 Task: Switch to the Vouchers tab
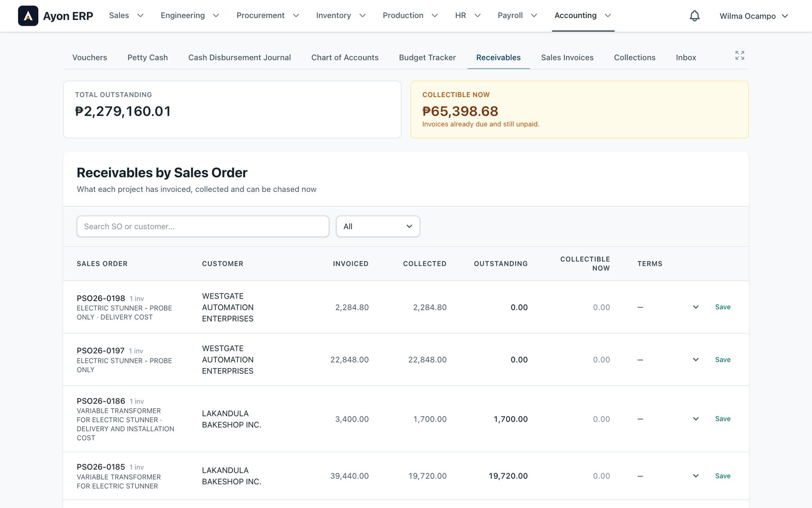[x=90, y=57]
